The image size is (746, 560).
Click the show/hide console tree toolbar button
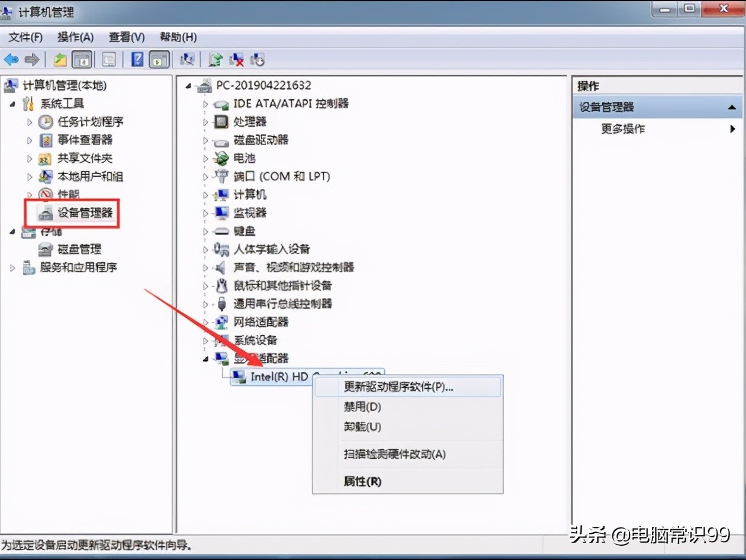coord(81,59)
